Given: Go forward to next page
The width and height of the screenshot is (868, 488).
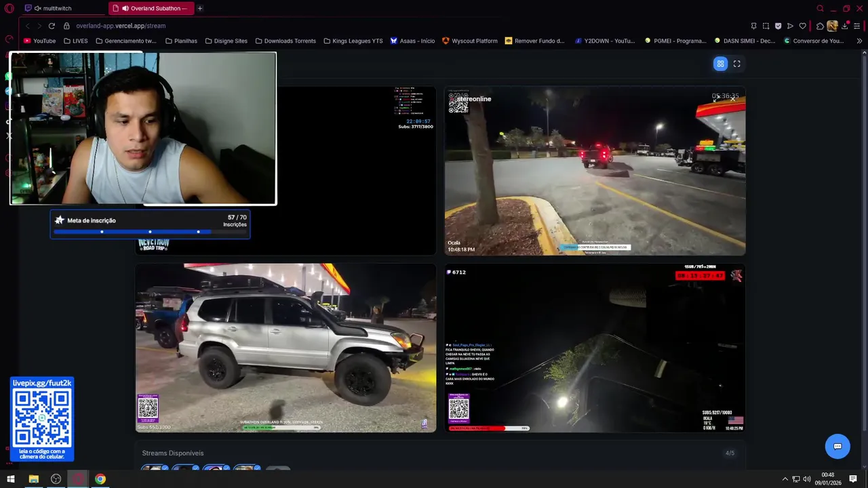Looking at the screenshot, I should [x=39, y=26].
